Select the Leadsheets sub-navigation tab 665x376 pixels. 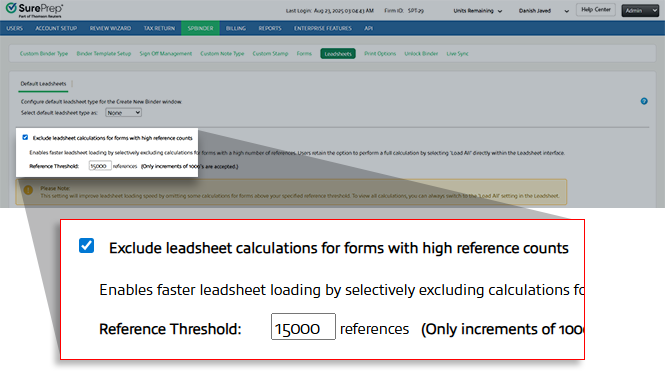(x=338, y=54)
